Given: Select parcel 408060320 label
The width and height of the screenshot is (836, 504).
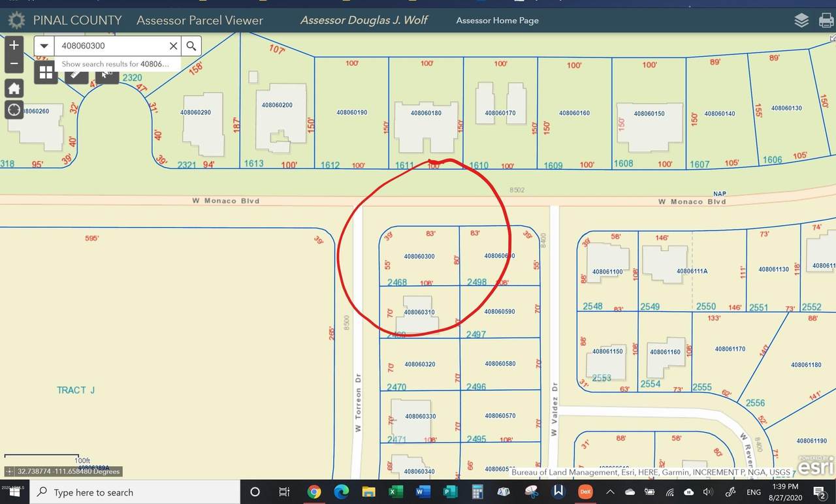Looking at the screenshot, I should pos(420,364).
